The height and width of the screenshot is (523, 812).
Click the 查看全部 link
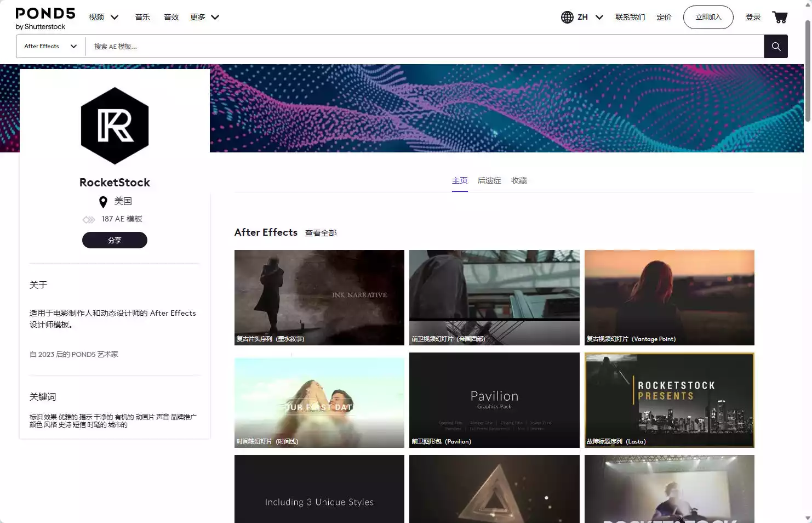point(321,233)
